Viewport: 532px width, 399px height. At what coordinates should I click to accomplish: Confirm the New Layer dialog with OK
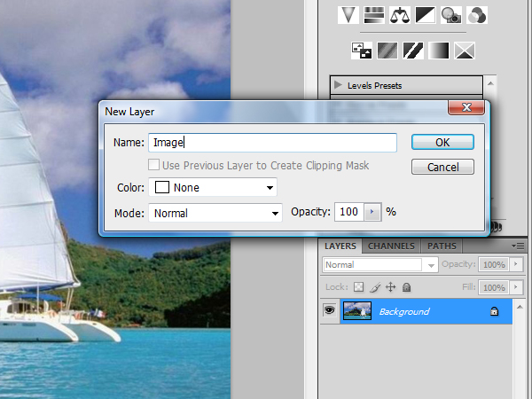coord(442,142)
